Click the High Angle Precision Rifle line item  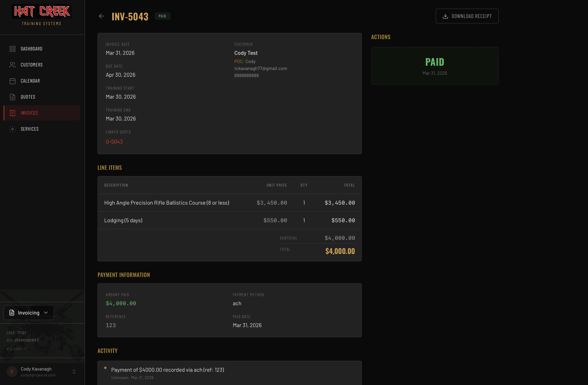coord(230,203)
